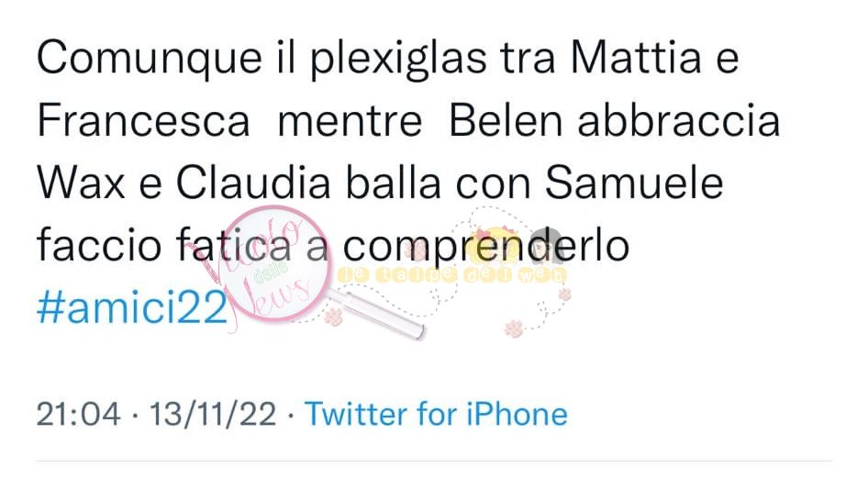Click the yellow 'le talpe del web' watermark text
868x478 pixels.
(x=451, y=275)
